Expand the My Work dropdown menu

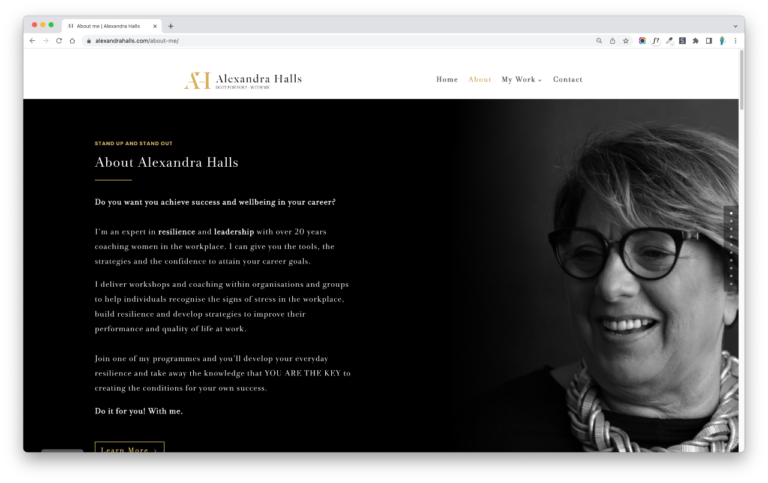521,79
